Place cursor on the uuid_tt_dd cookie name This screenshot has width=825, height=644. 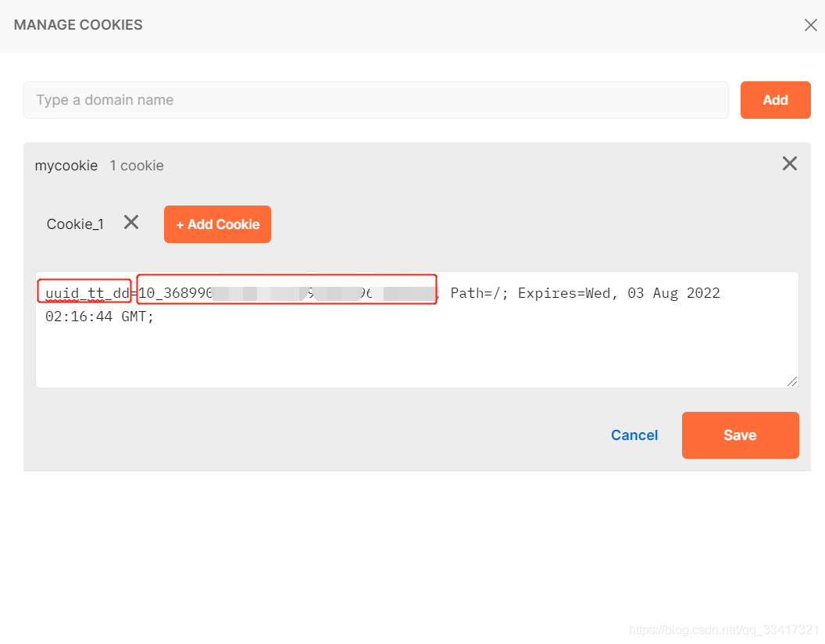pos(86,294)
